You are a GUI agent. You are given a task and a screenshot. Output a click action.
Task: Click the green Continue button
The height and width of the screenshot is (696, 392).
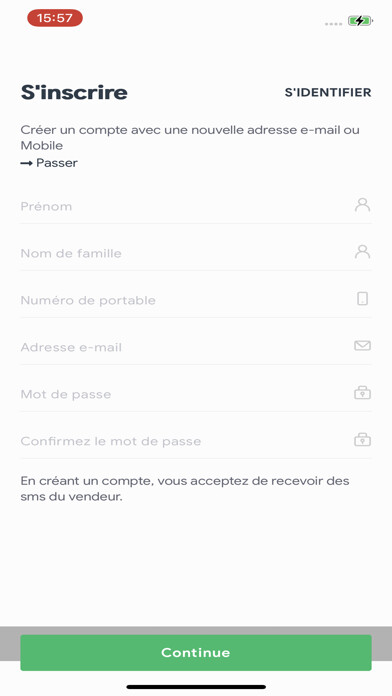(196, 652)
